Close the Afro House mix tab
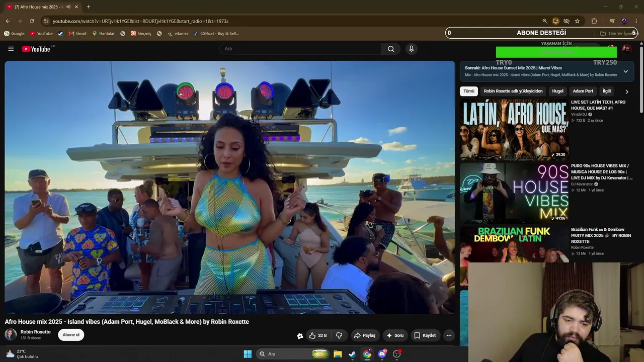Screen dimensions: 644x362 76,7
